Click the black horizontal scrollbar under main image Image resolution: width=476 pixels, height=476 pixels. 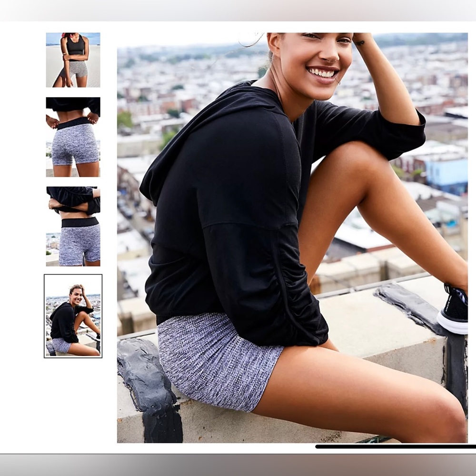pos(396,446)
